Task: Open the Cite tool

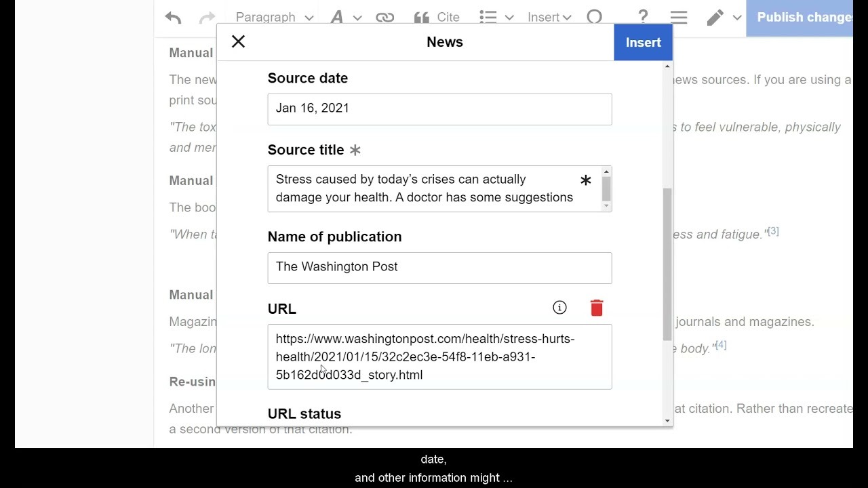Action: point(437,17)
